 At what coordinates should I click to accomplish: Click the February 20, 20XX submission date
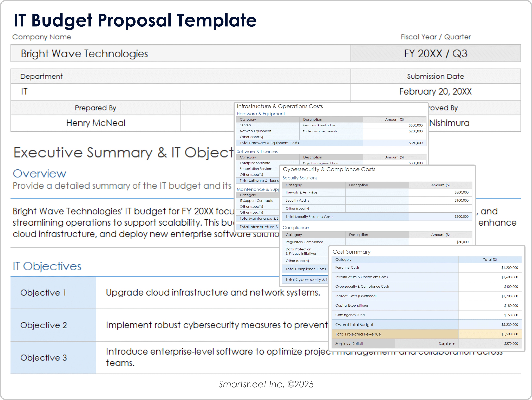435,91
